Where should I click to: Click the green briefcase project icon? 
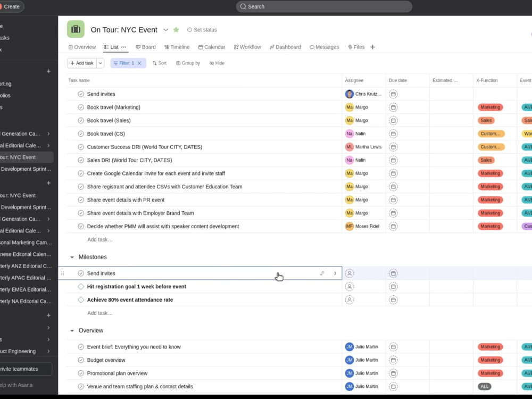point(76,29)
